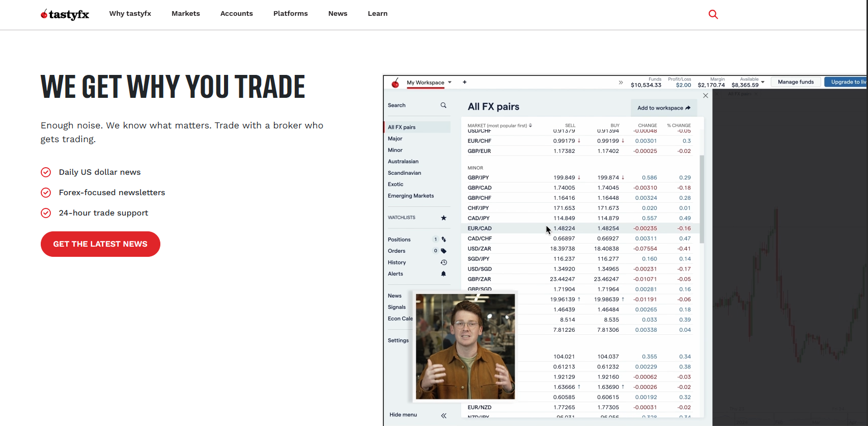Click the search icon in workspace sidebar
Viewport: 868px width, 426px height.
tap(443, 105)
